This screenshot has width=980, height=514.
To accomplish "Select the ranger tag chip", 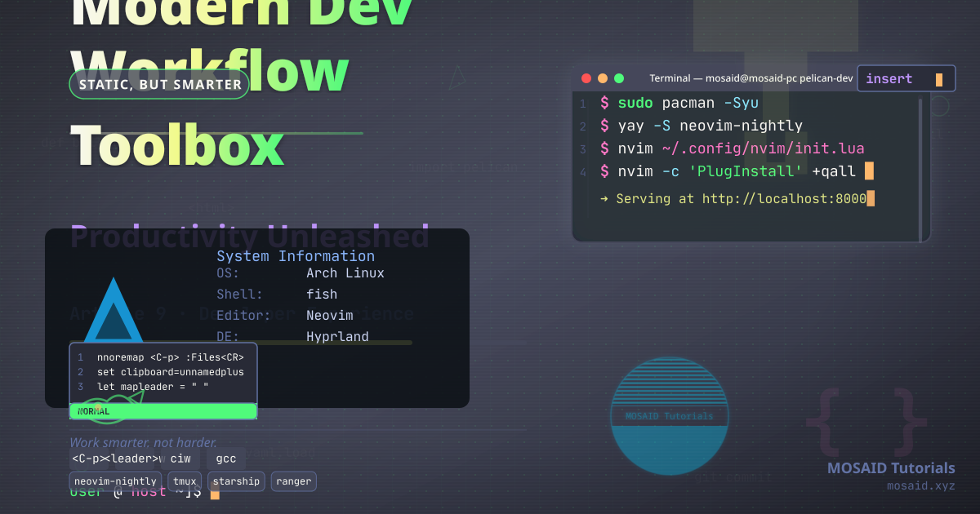I will (x=294, y=481).
